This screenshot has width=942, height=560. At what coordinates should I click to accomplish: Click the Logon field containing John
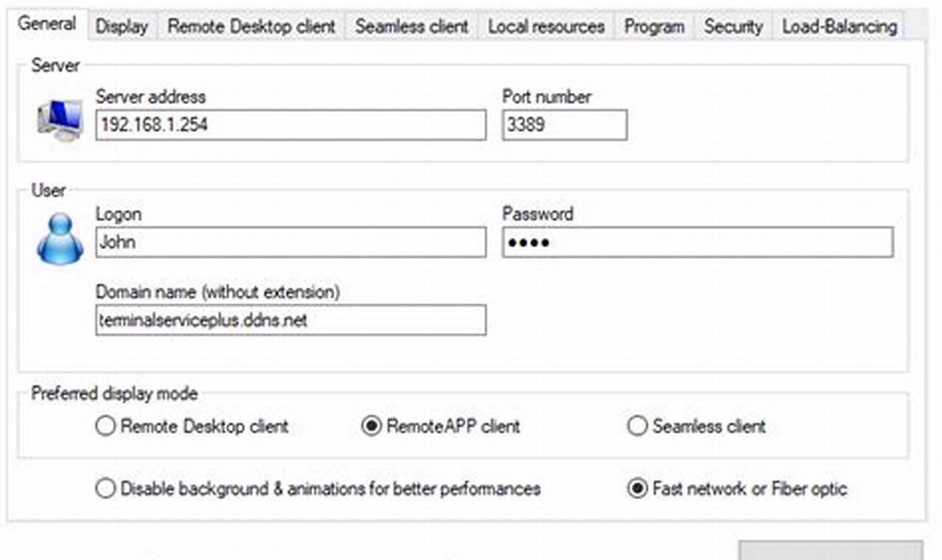pos(291,243)
